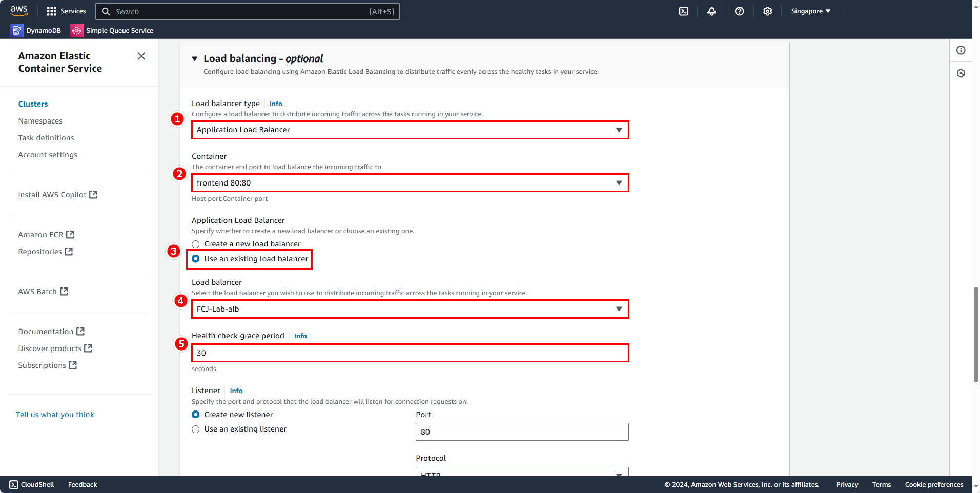
Task: Click the AWS logo home icon
Action: coord(19,11)
